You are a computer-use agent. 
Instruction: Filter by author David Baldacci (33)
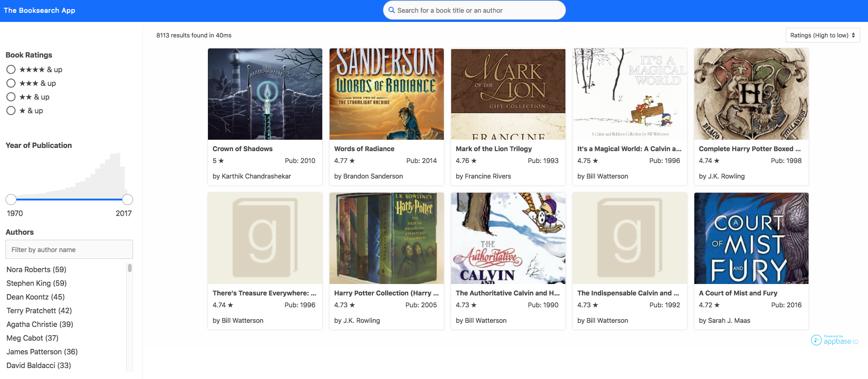click(x=39, y=365)
